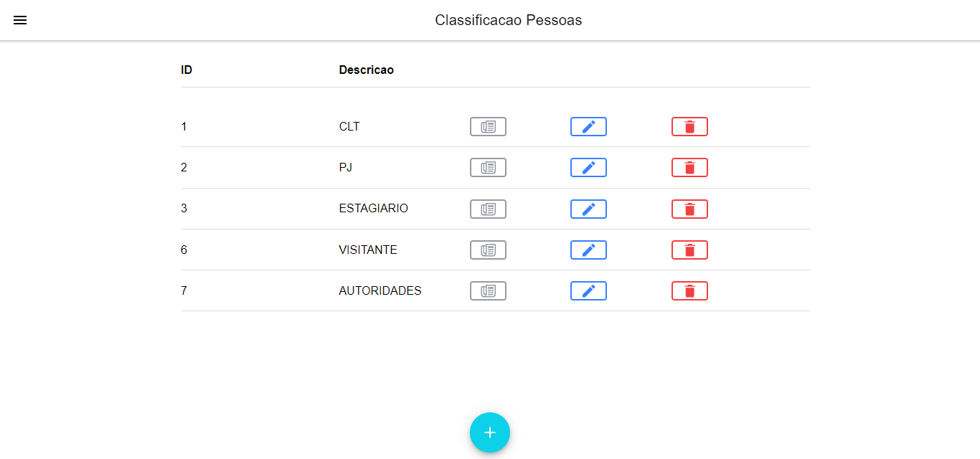Edit the VISITANTE entry

(588, 250)
